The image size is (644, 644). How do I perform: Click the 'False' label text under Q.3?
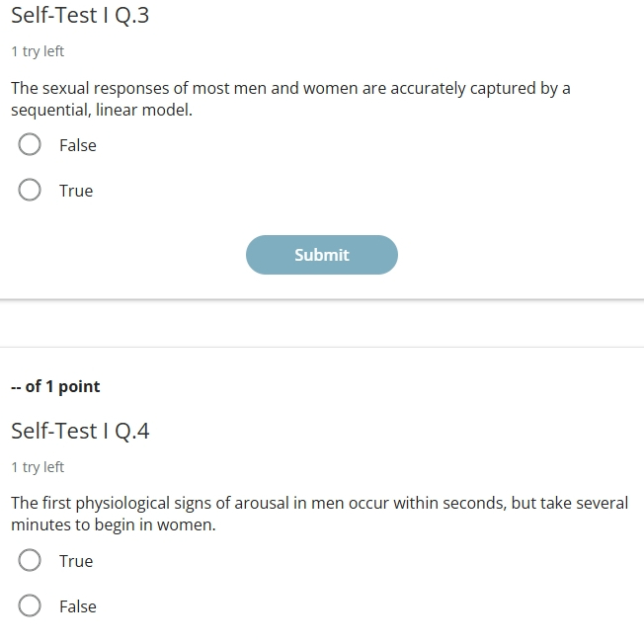78,145
